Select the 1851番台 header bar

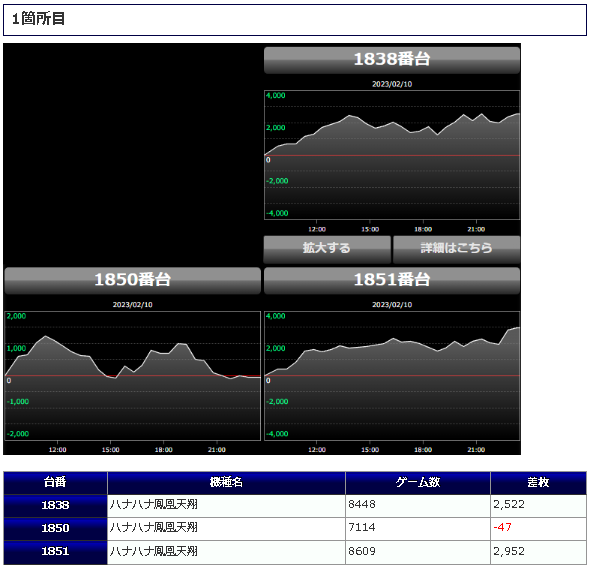pos(392,280)
